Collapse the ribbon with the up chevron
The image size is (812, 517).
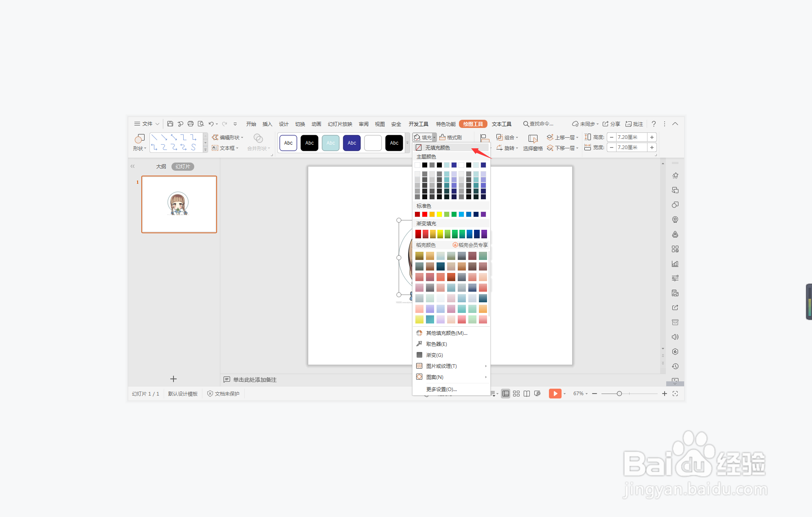675,124
